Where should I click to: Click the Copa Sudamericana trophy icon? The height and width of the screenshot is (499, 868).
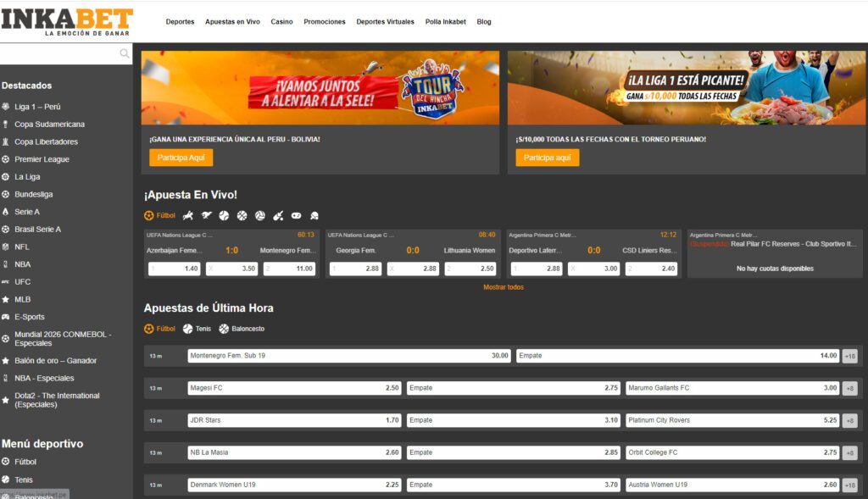pos(6,125)
